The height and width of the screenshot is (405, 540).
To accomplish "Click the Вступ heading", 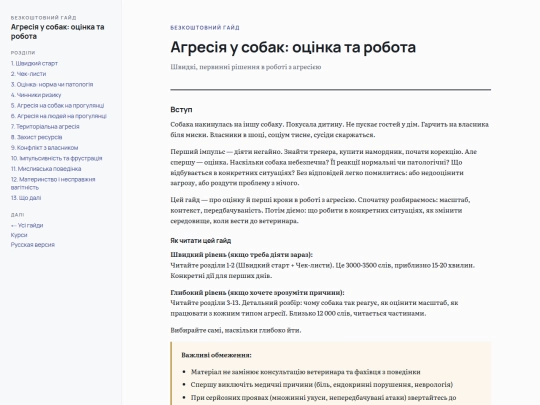I will 181,110.
